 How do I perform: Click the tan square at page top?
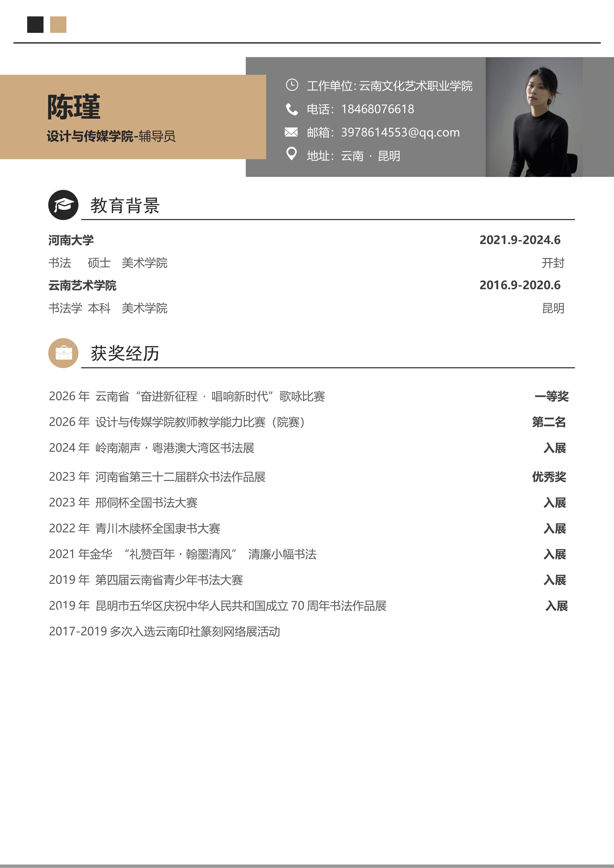pos(58,25)
